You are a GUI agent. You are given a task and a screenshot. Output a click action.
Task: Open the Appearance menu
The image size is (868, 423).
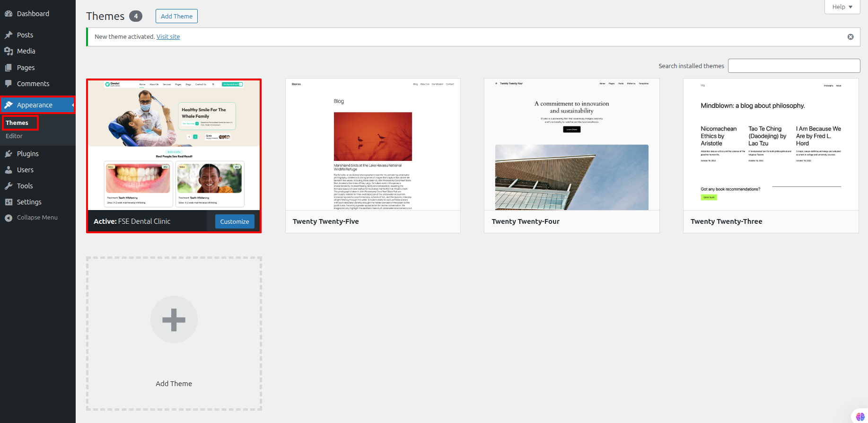(35, 105)
